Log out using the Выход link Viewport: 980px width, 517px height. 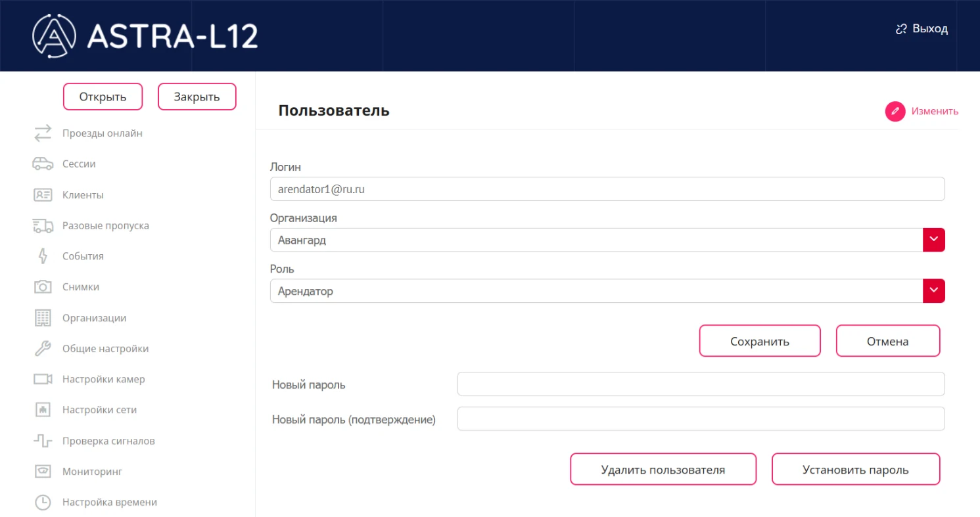pos(930,29)
